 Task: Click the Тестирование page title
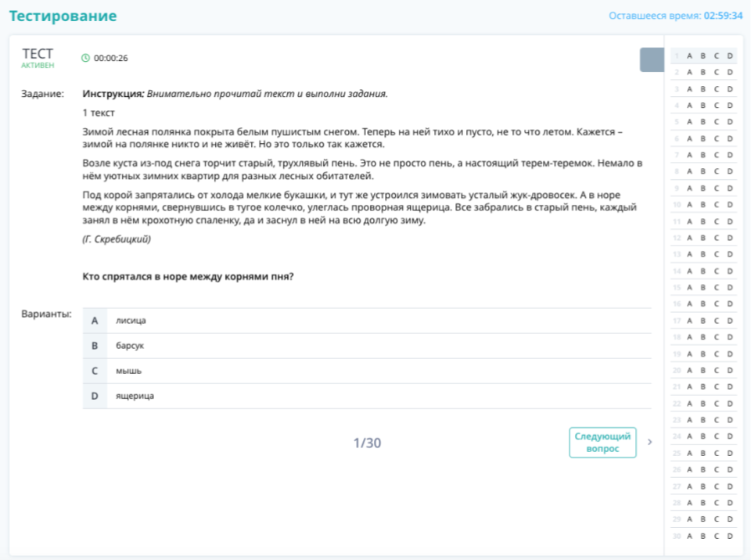click(63, 16)
